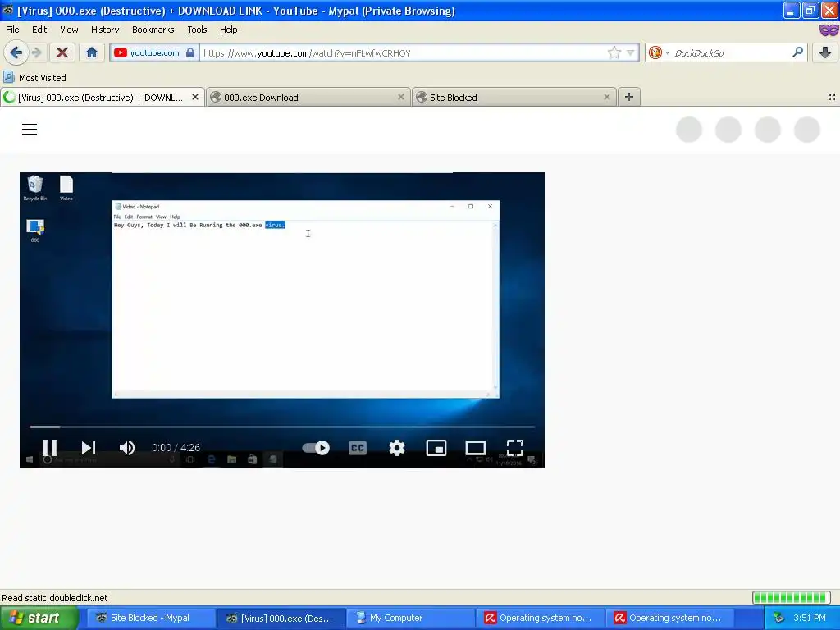Close the 000.exe Download tab
Viewport: 840px width, 630px height.
pos(400,97)
